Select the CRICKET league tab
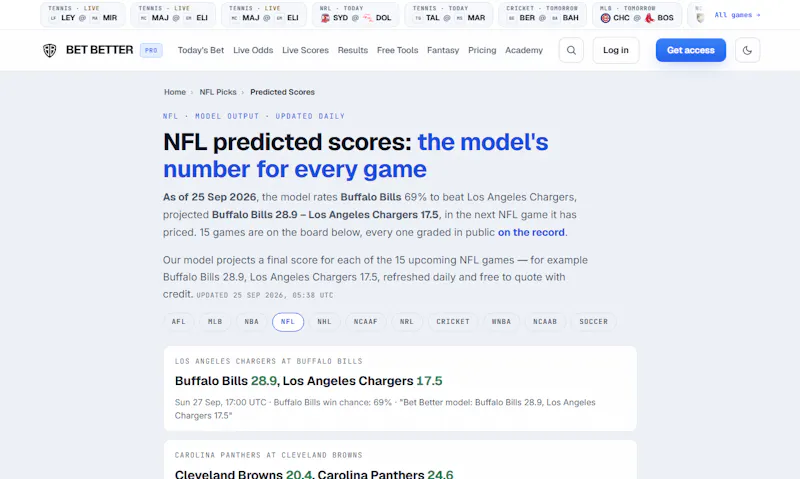The width and height of the screenshot is (800, 479). click(x=453, y=322)
